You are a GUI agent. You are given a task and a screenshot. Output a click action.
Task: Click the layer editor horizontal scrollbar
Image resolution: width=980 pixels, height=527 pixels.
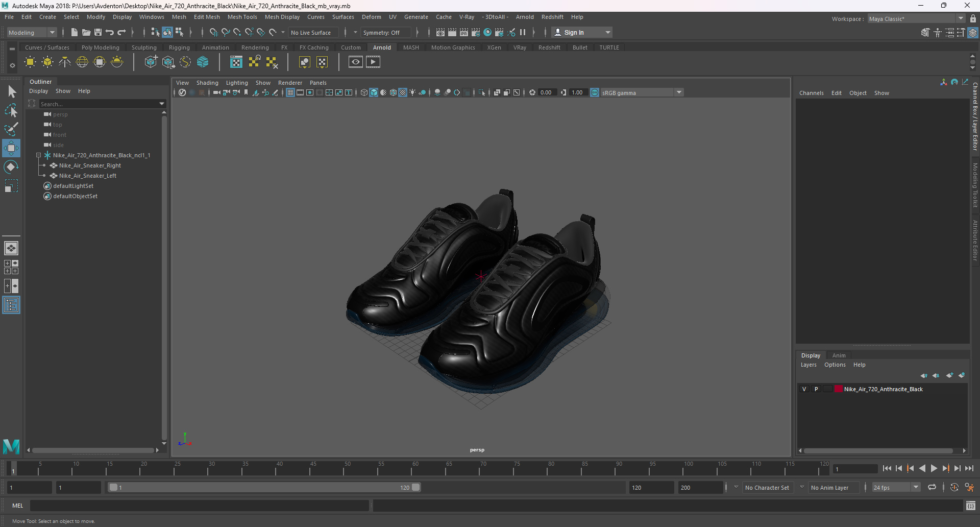tap(878, 450)
